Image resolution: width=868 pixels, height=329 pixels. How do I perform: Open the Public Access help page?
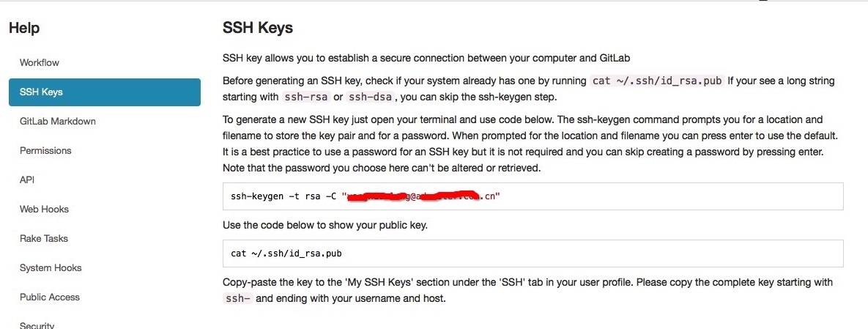[50, 297]
